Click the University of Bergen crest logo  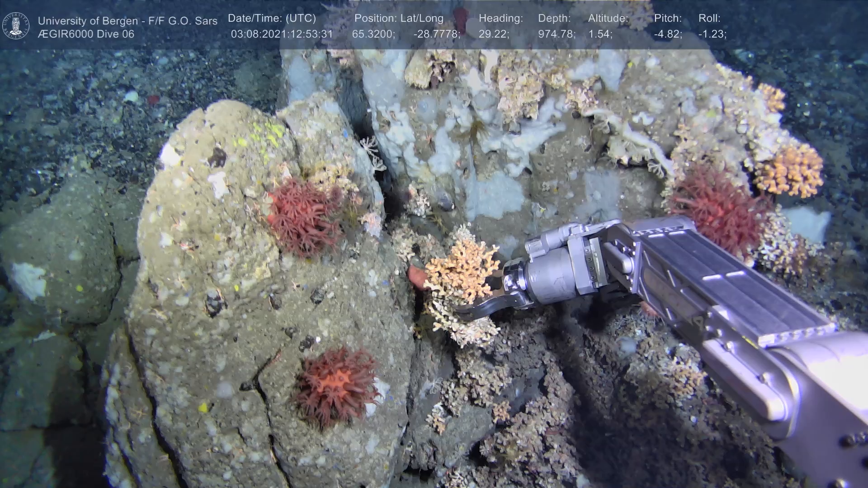click(16, 25)
